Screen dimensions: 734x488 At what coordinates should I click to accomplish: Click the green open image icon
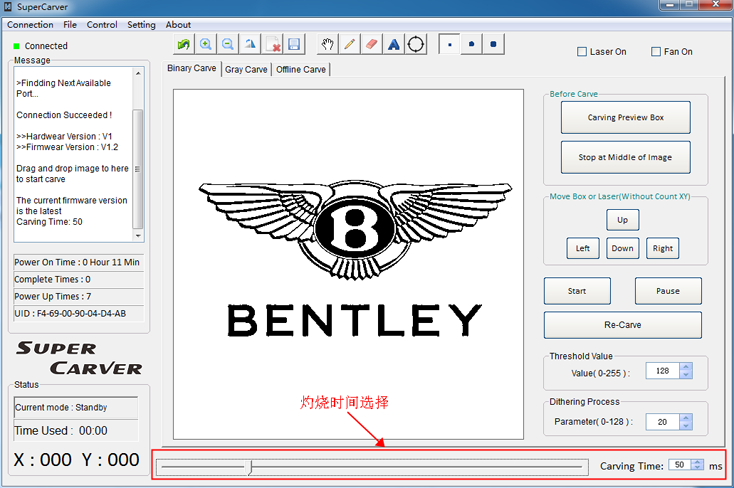click(184, 44)
